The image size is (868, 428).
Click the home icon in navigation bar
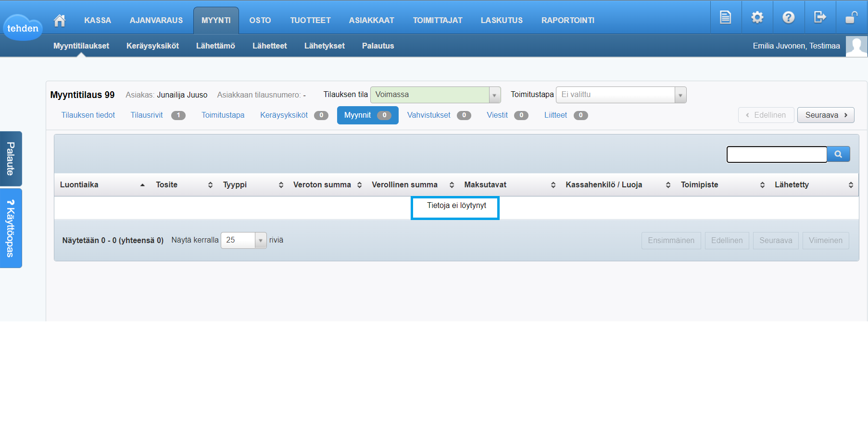(x=60, y=20)
